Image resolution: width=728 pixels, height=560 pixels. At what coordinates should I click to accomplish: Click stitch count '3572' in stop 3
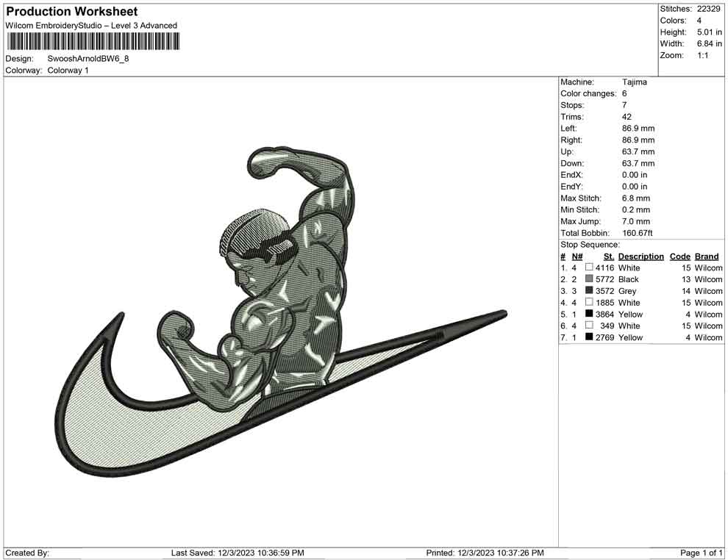coord(604,291)
